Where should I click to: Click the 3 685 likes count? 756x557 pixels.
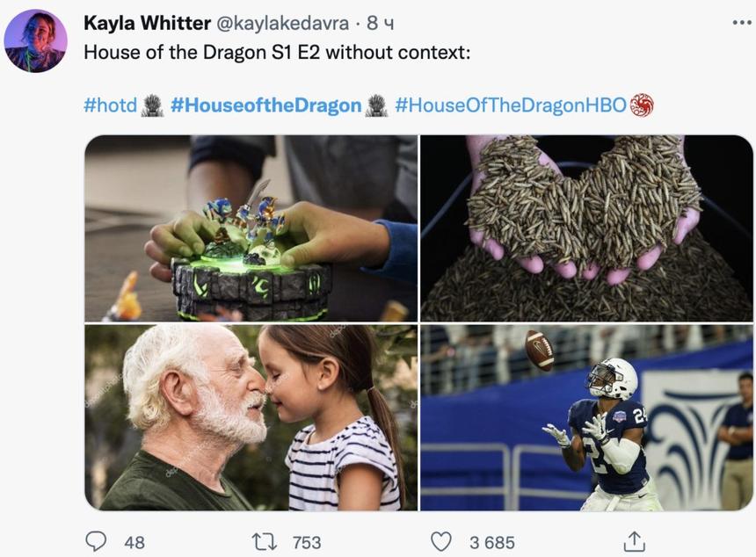pyautogui.click(x=492, y=543)
